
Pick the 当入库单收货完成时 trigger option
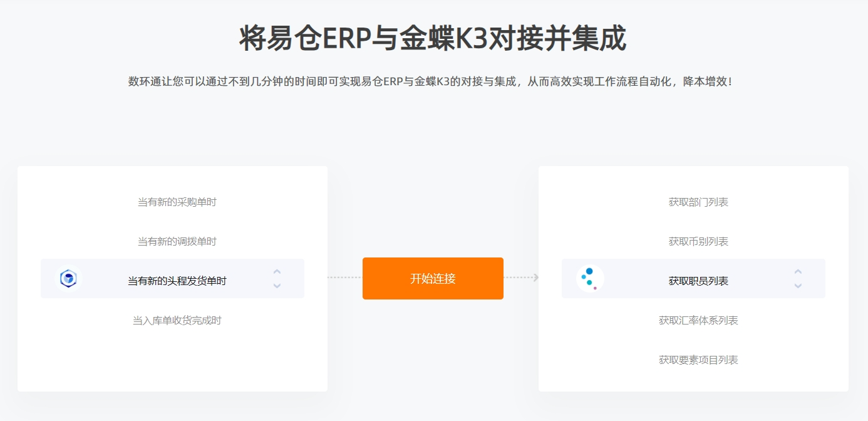[x=177, y=321]
